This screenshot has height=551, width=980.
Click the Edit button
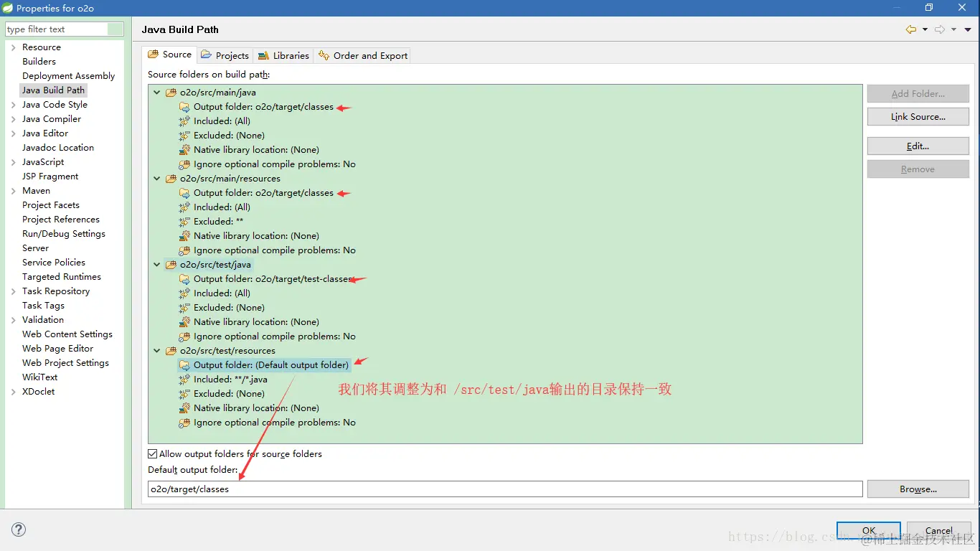pyautogui.click(x=918, y=146)
